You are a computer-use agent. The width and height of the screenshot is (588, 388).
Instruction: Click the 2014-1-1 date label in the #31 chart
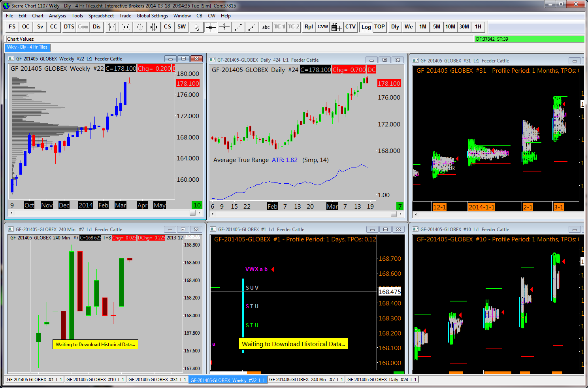click(482, 207)
